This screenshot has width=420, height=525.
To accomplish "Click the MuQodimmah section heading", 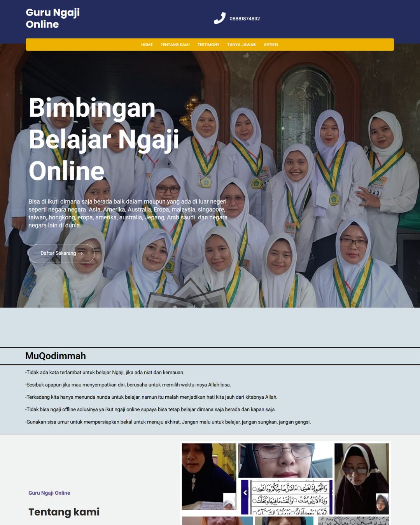I will (56, 356).
